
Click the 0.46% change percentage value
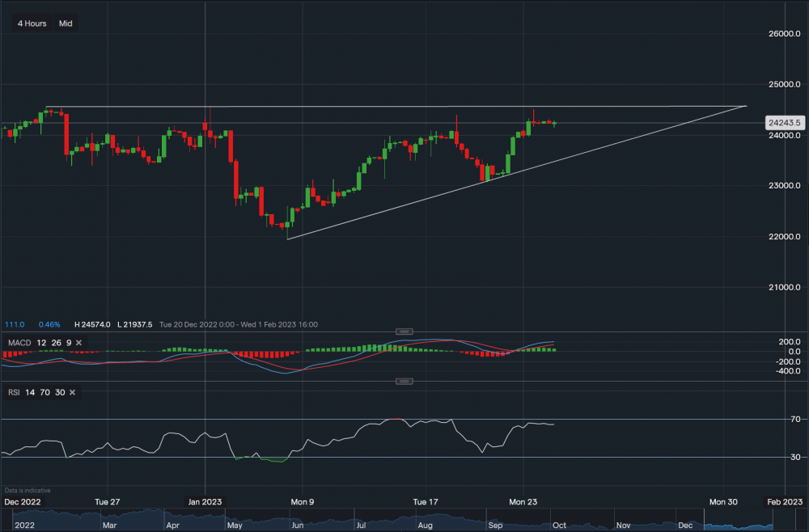click(49, 323)
